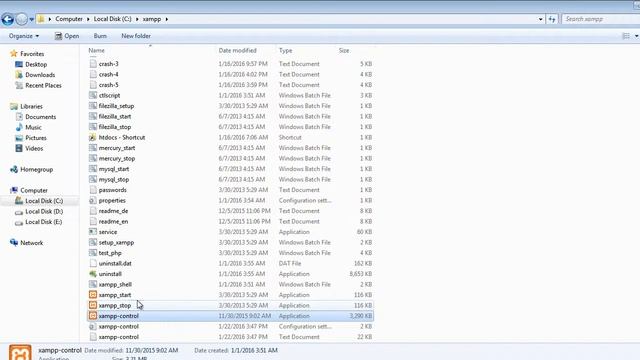
Task: Sort files by the Name column
Action: pos(96,50)
